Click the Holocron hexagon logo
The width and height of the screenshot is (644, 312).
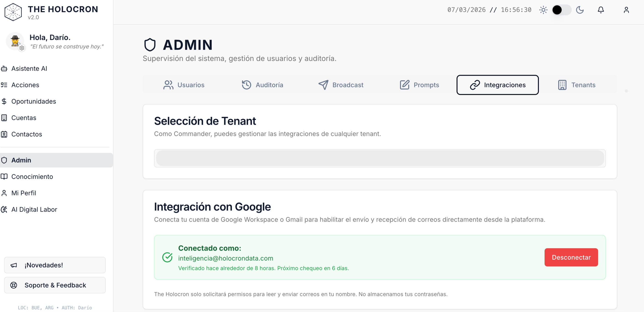(x=13, y=12)
